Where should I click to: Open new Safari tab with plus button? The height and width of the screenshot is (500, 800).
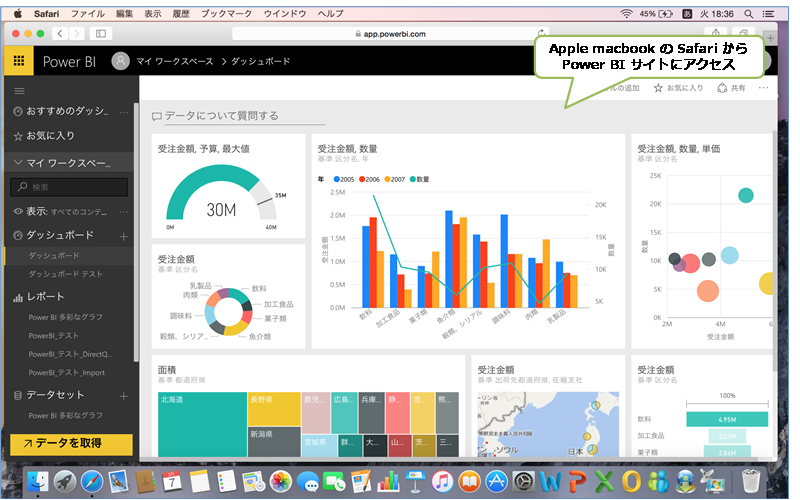pyautogui.click(x=770, y=38)
